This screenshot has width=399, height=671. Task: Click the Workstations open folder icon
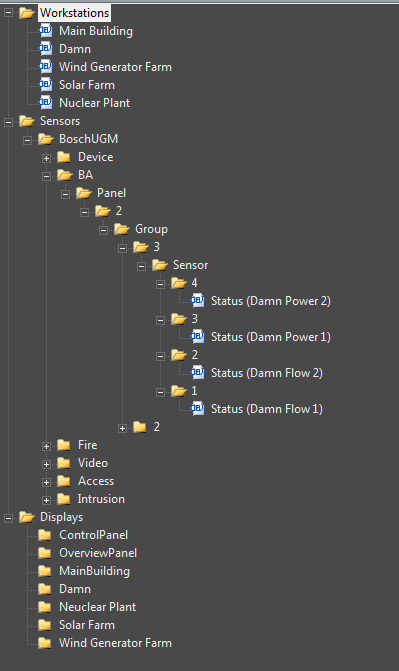click(27, 13)
